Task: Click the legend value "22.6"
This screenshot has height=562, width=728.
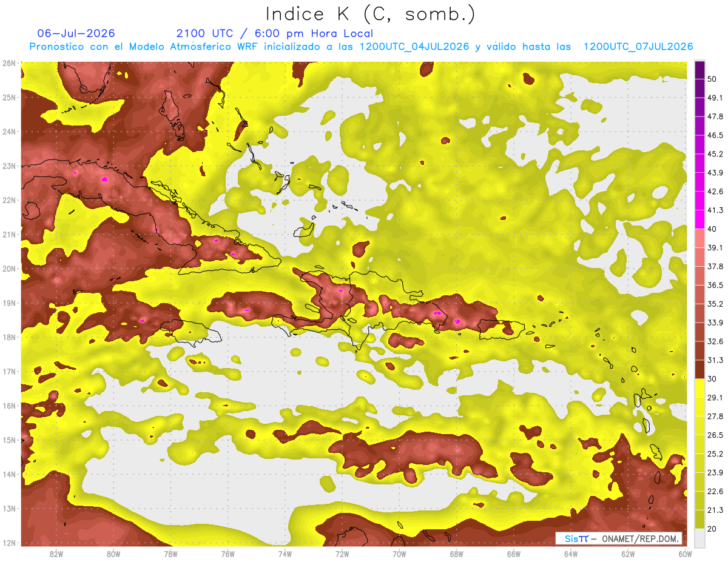Action: point(715,492)
